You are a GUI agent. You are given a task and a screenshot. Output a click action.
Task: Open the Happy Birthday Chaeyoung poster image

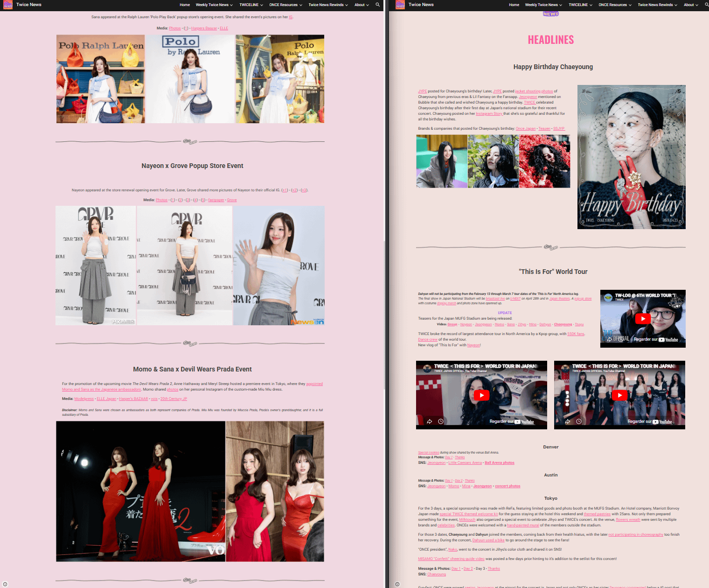click(631, 157)
